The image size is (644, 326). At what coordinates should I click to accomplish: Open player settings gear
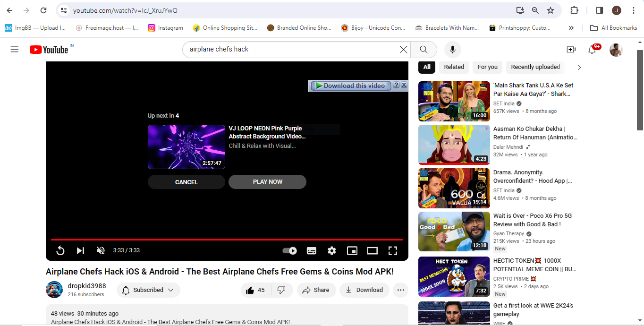pyautogui.click(x=332, y=250)
